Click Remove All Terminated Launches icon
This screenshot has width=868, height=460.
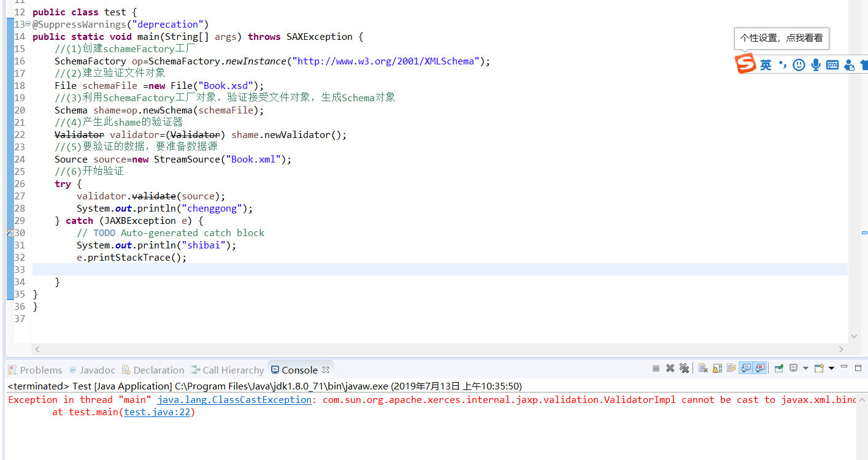click(x=684, y=368)
